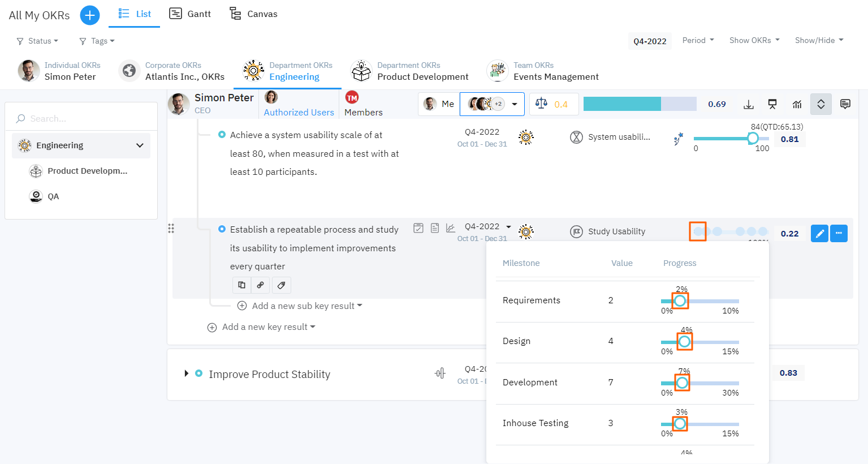Click Add a new key result

click(261, 327)
